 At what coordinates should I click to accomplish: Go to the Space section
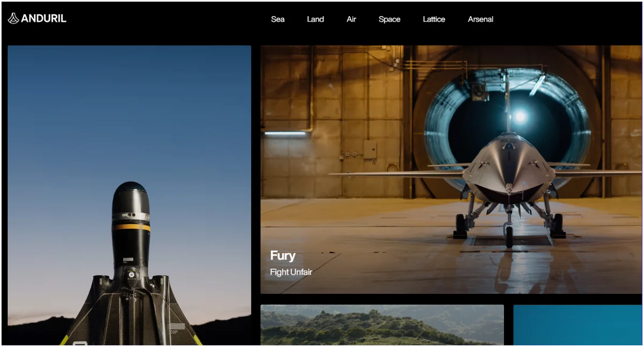(x=390, y=19)
